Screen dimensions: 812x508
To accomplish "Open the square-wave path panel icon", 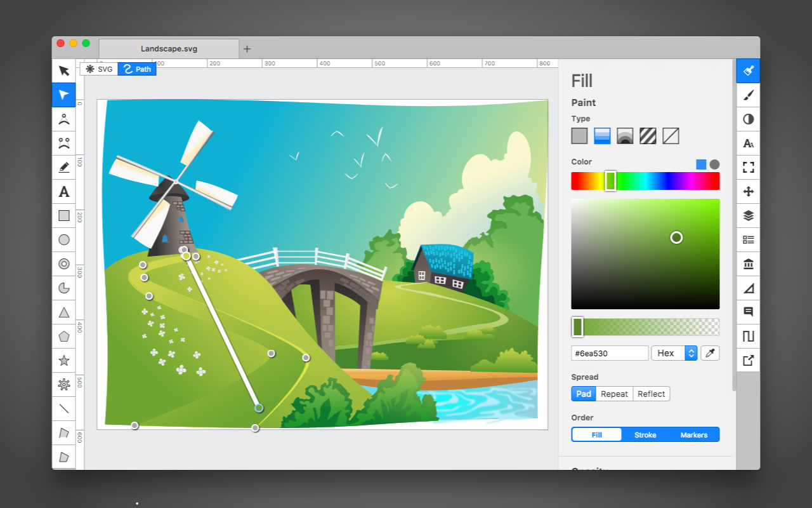I will coord(748,336).
